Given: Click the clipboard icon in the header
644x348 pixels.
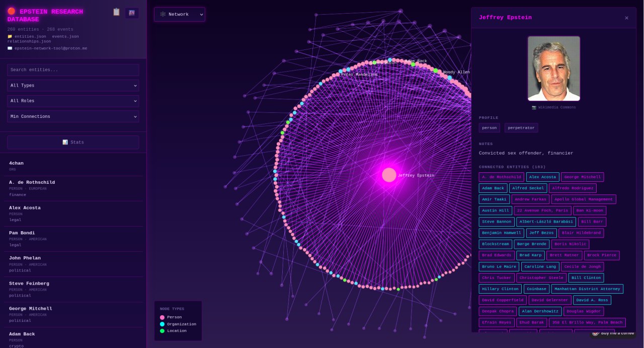Looking at the screenshot, I should click(x=116, y=12).
